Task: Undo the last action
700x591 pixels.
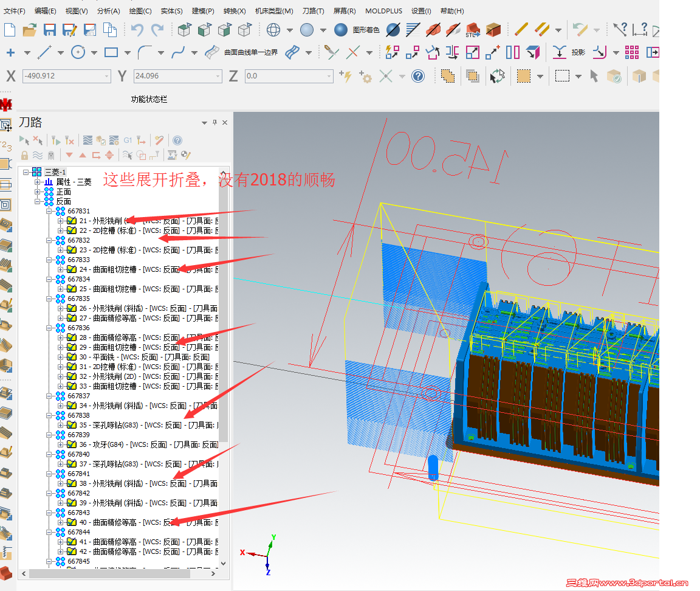Action: coord(137,30)
